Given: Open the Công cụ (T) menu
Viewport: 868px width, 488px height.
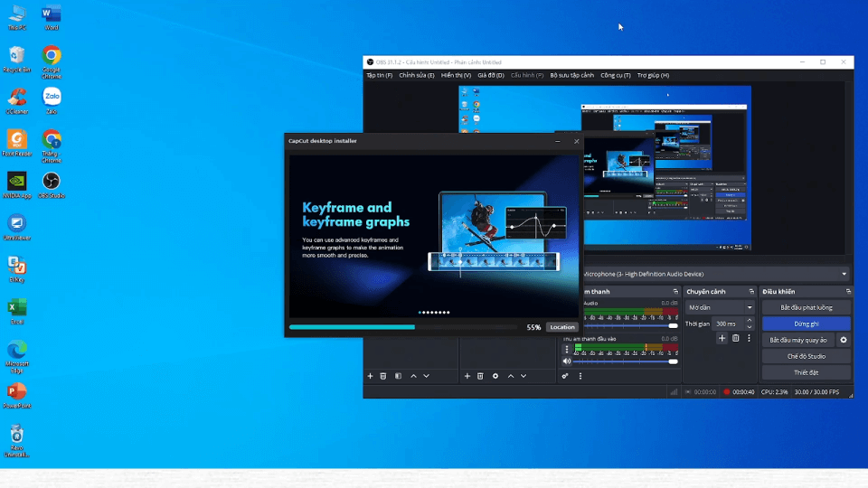Looking at the screenshot, I should click(x=615, y=75).
